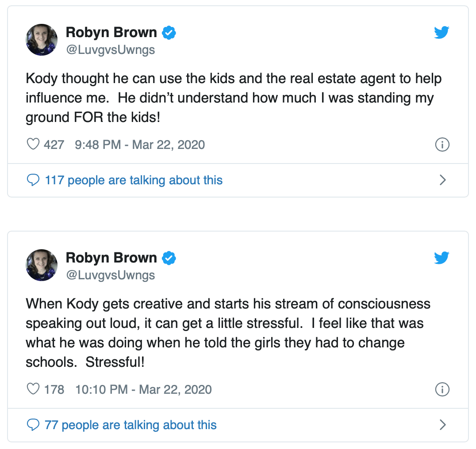Click verified badge on first tweet

169,33
